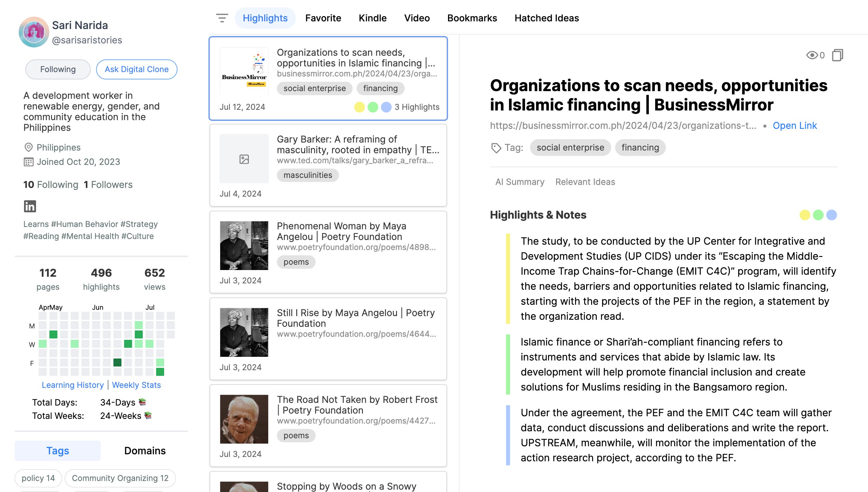Click the location pin icon by Philippines
The width and height of the screenshot is (868, 492).
28,147
